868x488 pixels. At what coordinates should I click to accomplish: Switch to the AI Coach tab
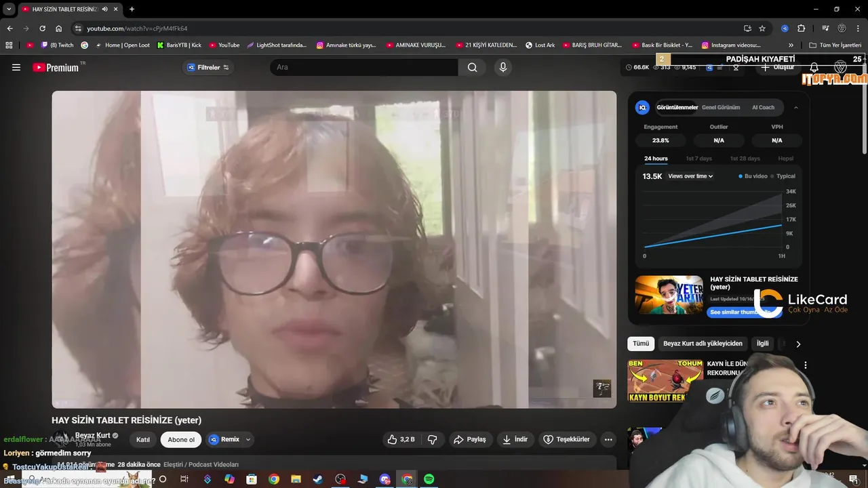[763, 107]
